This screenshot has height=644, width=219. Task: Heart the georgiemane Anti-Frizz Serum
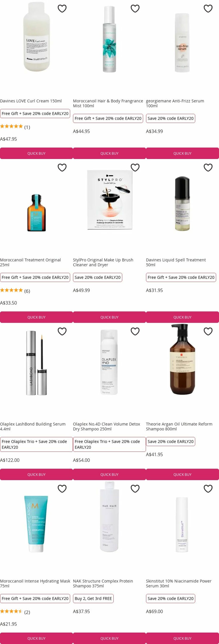tap(208, 9)
